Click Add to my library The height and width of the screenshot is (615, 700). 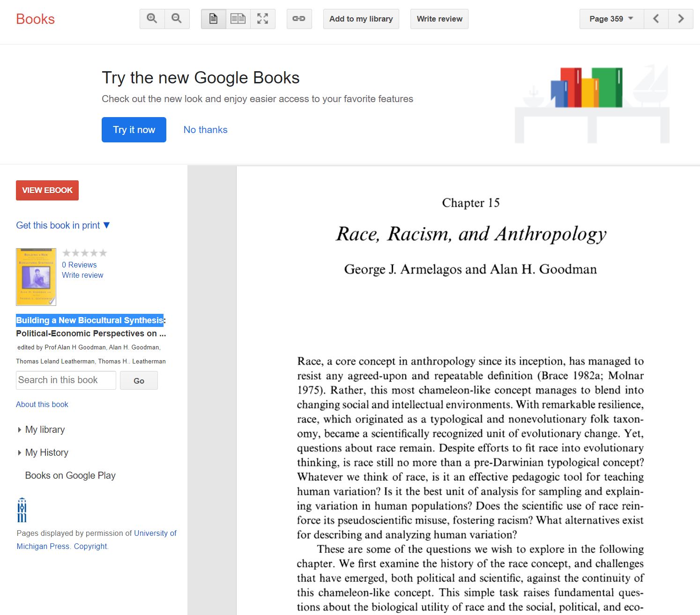(x=361, y=19)
